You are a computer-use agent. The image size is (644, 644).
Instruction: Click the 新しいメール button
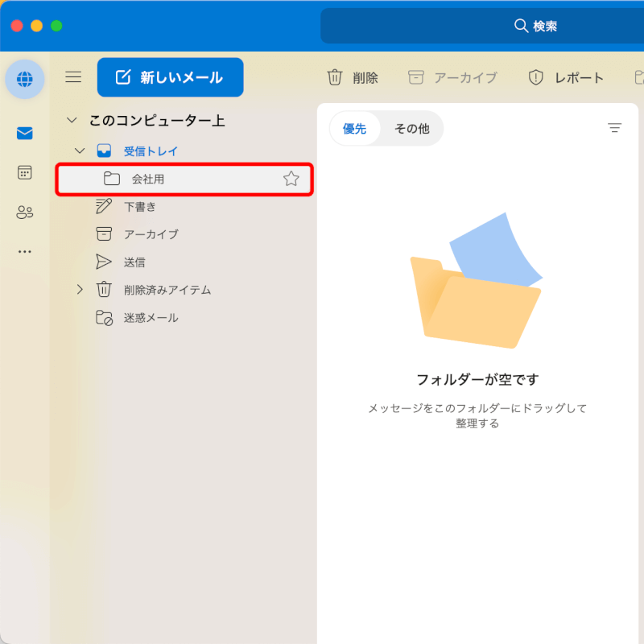[x=170, y=77]
